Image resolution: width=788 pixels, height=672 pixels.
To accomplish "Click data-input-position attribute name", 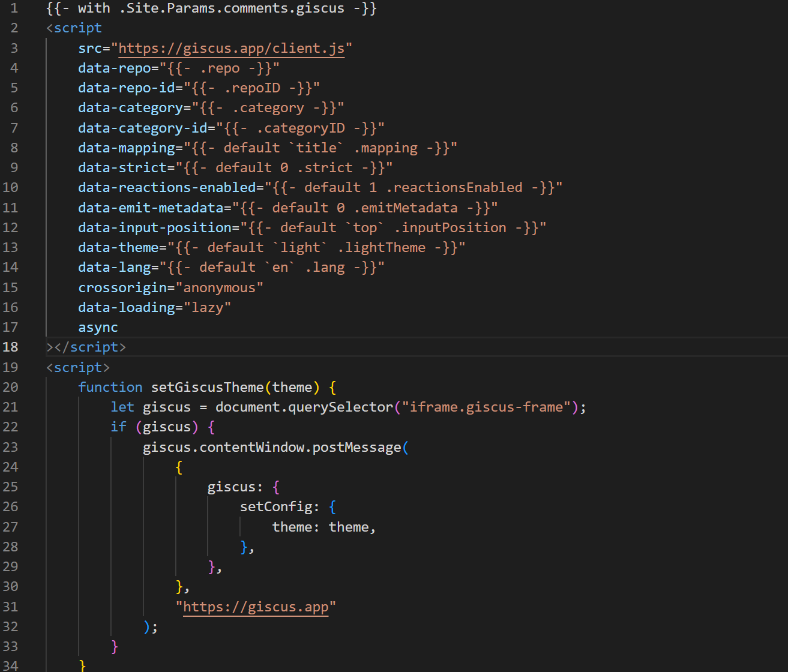I will click(x=155, y=227).
